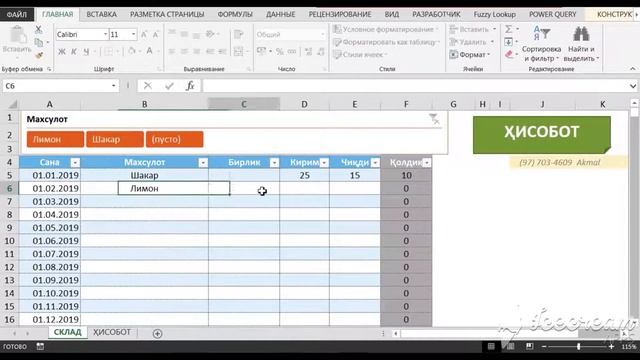Image resolution: width=640 pixels, height=360 pixels.
Task: Open Найти и выделить binoculars
Action: click(x=581, y=44)
